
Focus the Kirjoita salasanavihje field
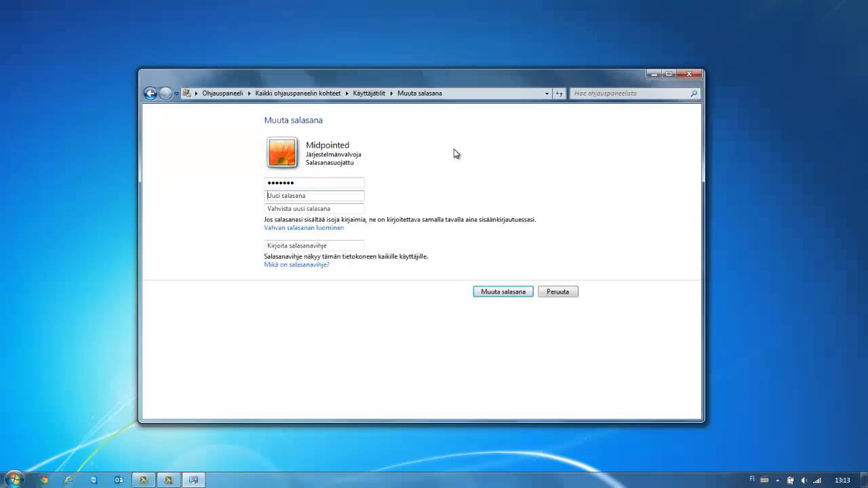pyautogui.click(x=314, y=245)
